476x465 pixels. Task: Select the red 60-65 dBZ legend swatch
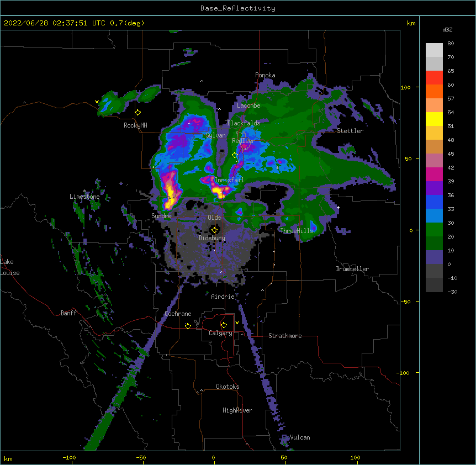pos(434,78)
